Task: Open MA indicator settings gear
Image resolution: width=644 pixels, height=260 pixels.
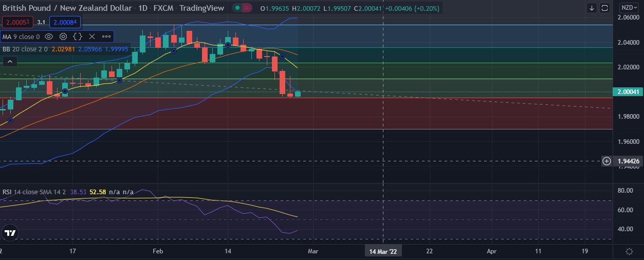Action: point(63,36)
